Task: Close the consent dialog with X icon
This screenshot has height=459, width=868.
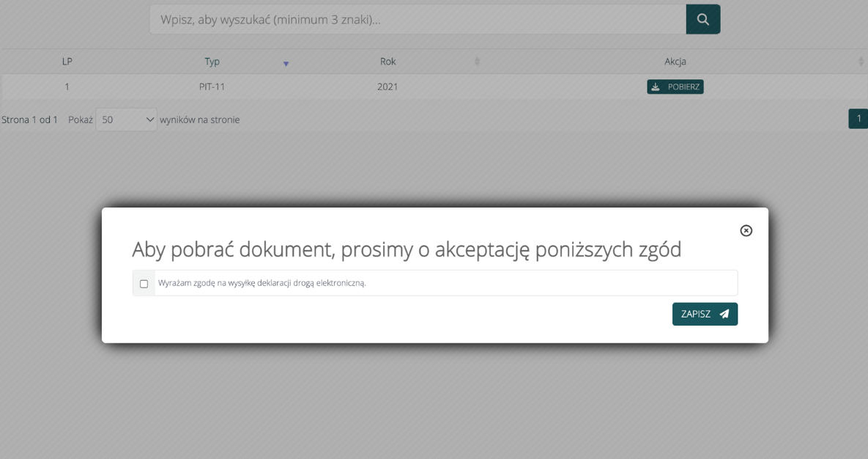Action: [x=746, y=230]
